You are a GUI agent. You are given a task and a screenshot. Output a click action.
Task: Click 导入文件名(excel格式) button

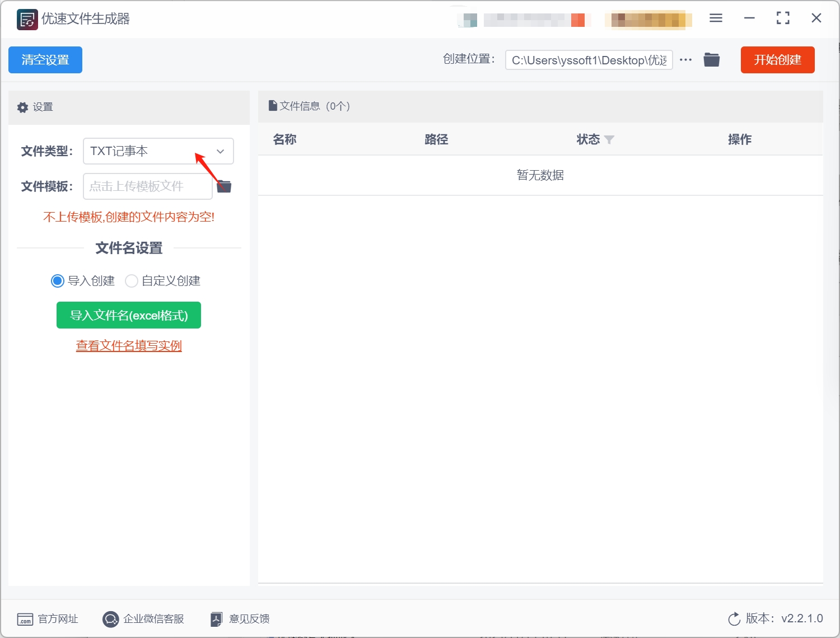pyautogui.click(x=129, y=316)
